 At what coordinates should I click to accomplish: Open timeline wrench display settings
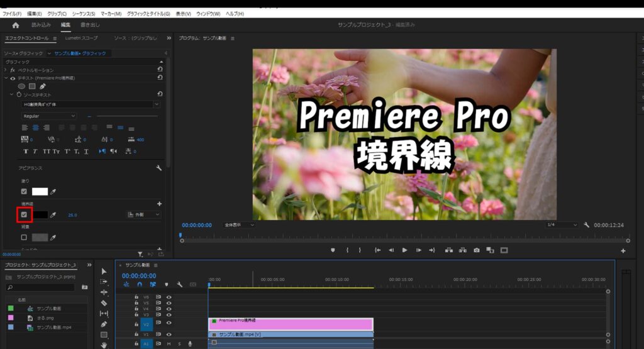click(179, 284)
